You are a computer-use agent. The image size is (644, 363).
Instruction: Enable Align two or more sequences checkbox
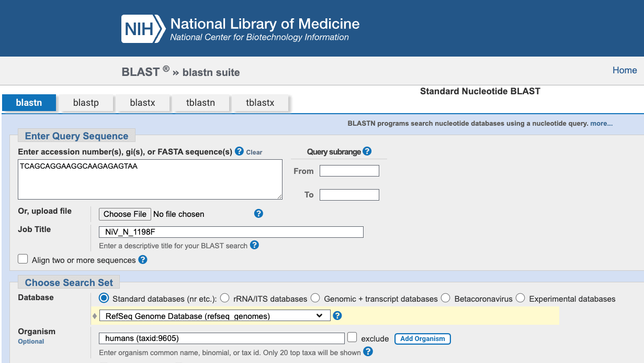pos(23,259)
